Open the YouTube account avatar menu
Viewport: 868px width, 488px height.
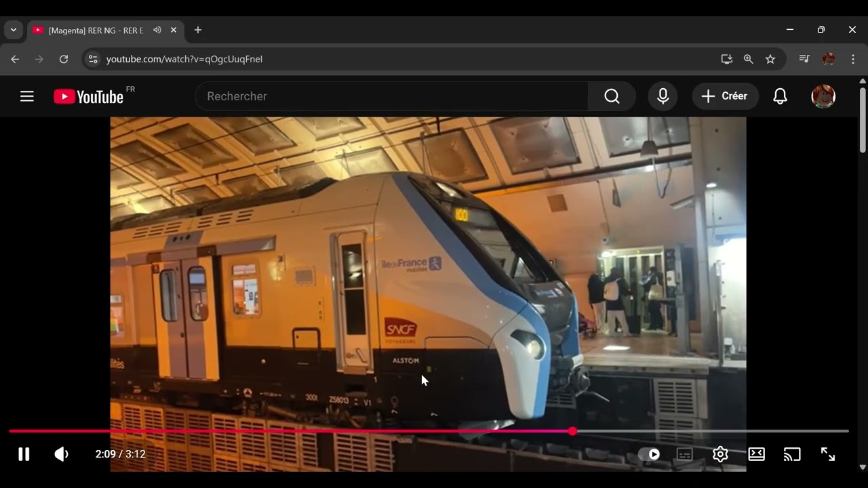823,96
